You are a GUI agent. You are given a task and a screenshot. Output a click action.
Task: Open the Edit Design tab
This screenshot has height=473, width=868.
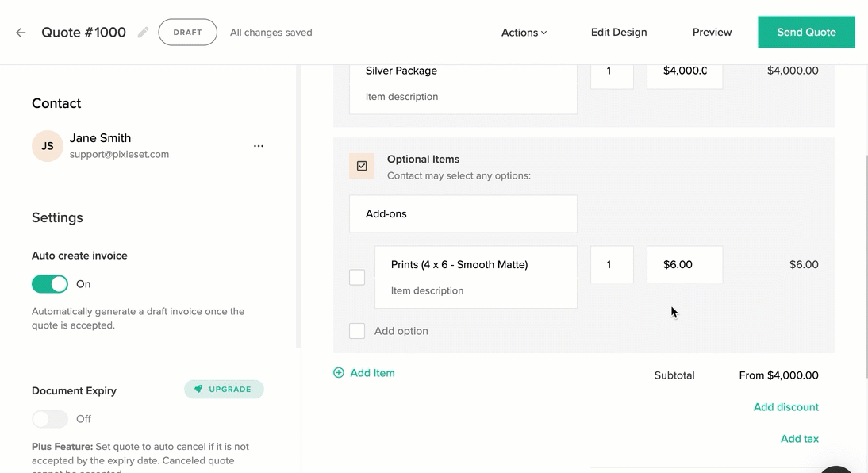[x=619, y=32]
